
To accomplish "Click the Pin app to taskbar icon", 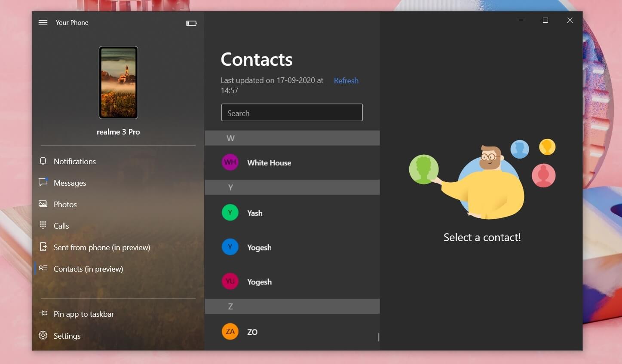I will [x=43, y=314].
